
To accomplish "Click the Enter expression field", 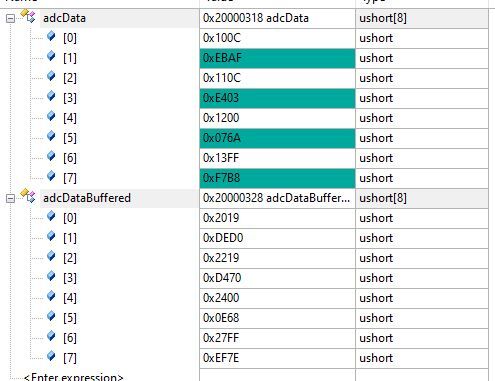I will pos(74,377).
